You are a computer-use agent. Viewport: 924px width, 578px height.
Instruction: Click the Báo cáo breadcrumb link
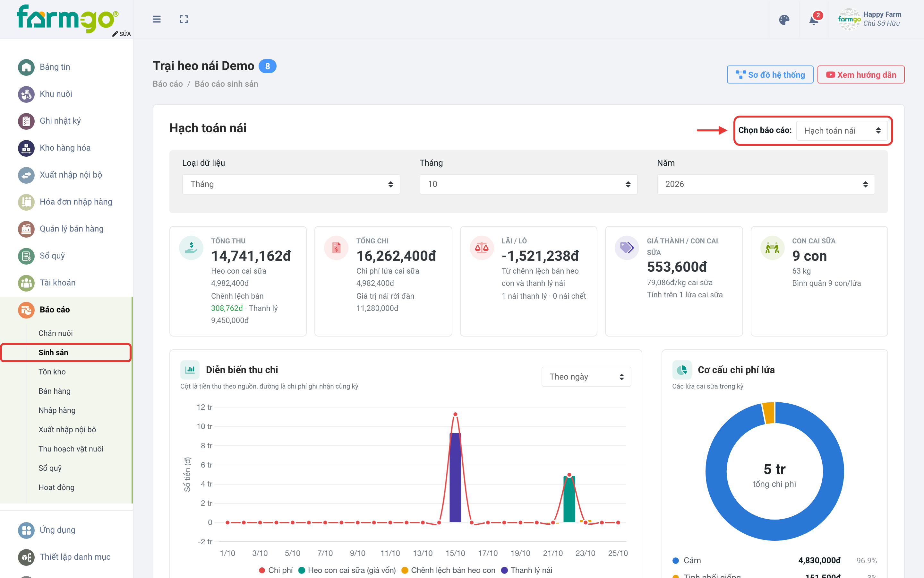tap(167, 84)
